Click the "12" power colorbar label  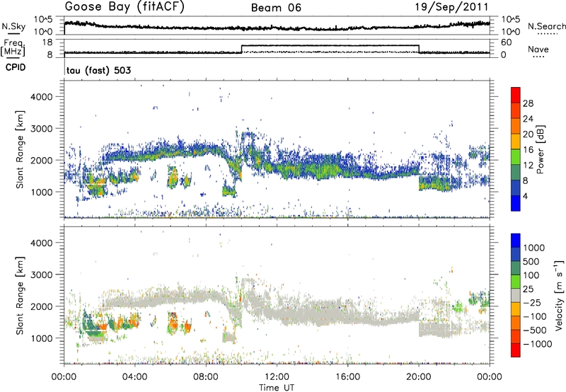point(528,166)
